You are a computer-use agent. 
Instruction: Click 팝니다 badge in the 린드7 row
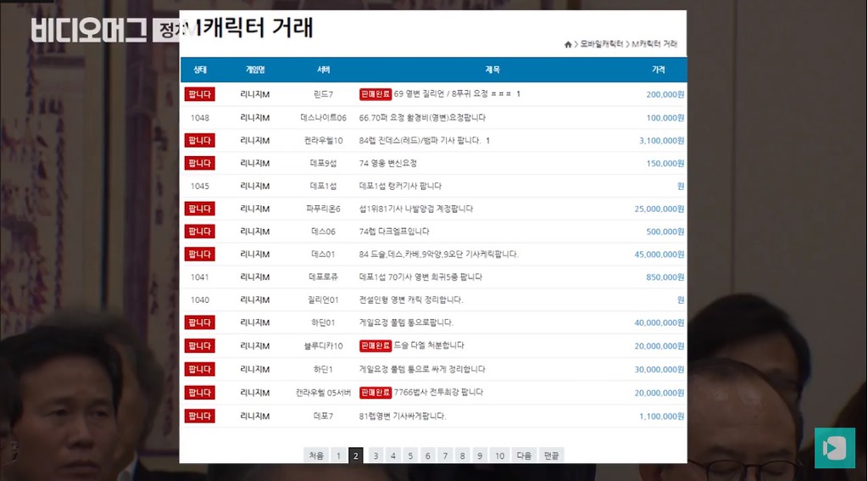(200, 94)
